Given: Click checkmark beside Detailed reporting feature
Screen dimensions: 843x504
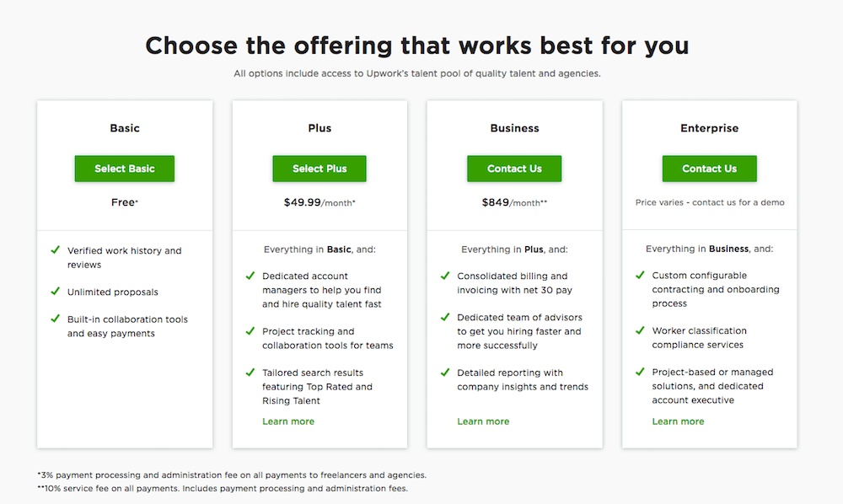Looking at the screenshot, I should 445,373.
